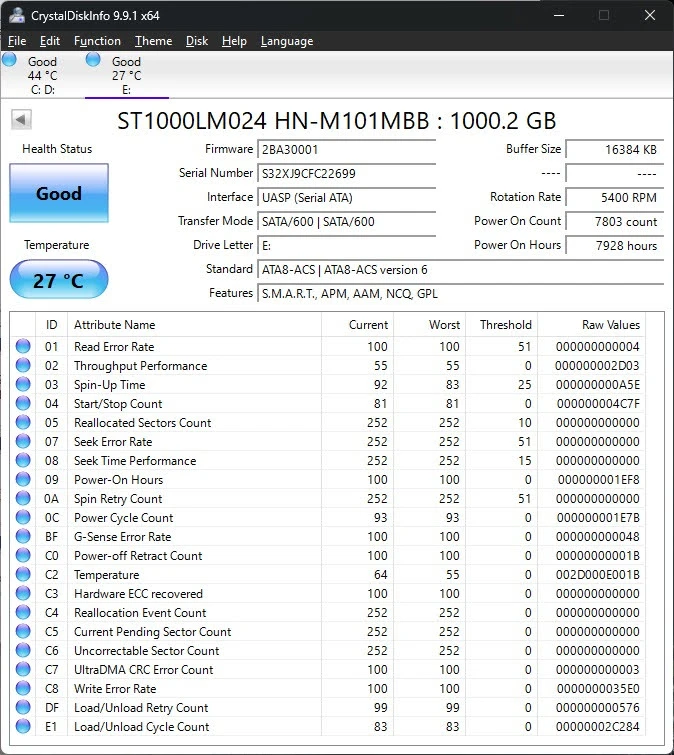The image size is (674, 755).
Task: Select the Reallocated Sectors Count attribute name
Action: [143, 423]
